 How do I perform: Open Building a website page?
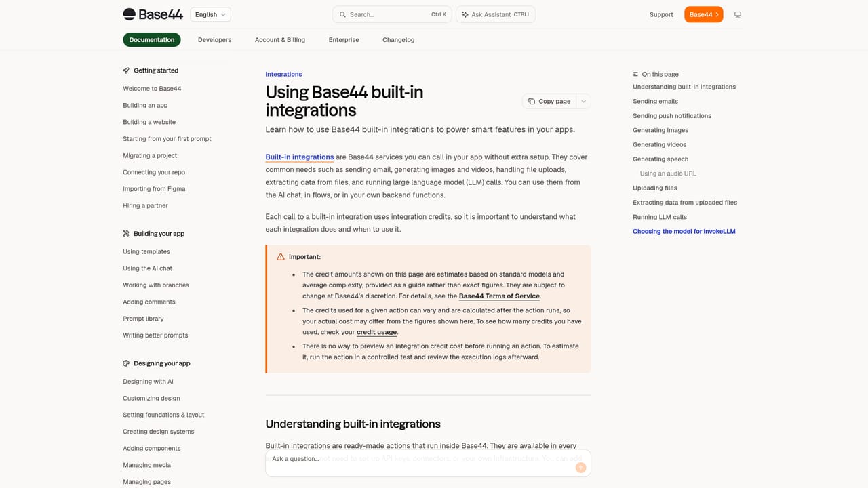click(x=149, y=122)
